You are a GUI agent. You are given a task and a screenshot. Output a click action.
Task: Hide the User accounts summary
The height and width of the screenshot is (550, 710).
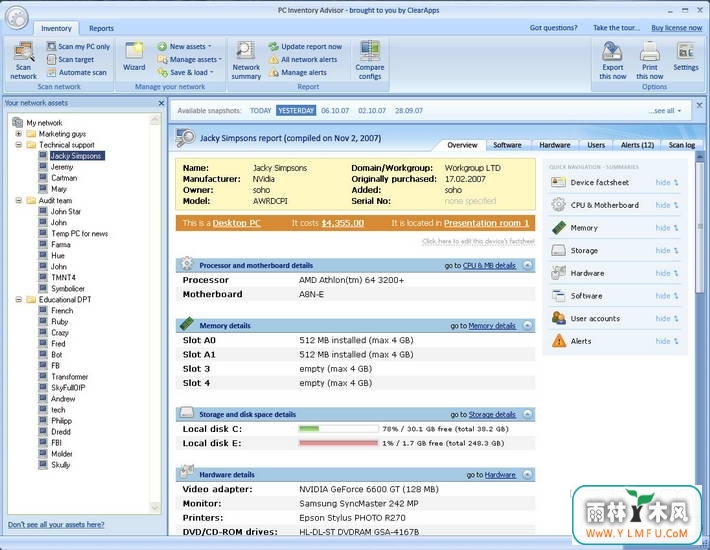pyautogui.click(x=667, y=318)
